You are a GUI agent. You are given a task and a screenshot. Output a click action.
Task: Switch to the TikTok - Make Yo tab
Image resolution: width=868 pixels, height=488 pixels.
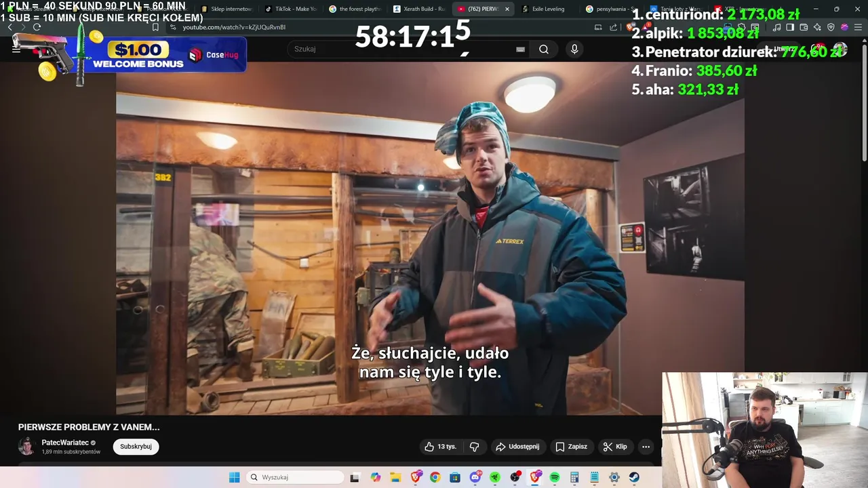coord(292,9)
